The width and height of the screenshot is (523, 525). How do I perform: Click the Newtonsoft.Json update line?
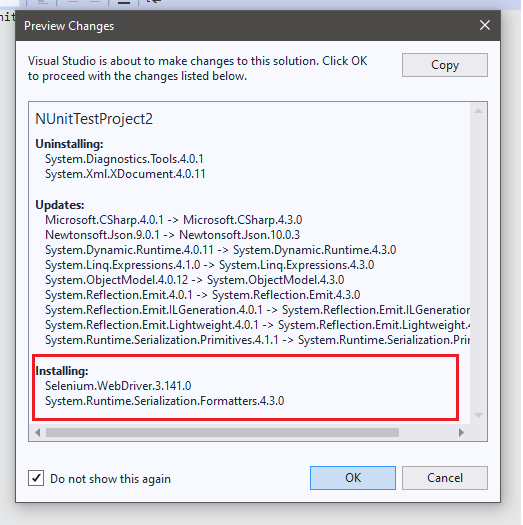172,235
